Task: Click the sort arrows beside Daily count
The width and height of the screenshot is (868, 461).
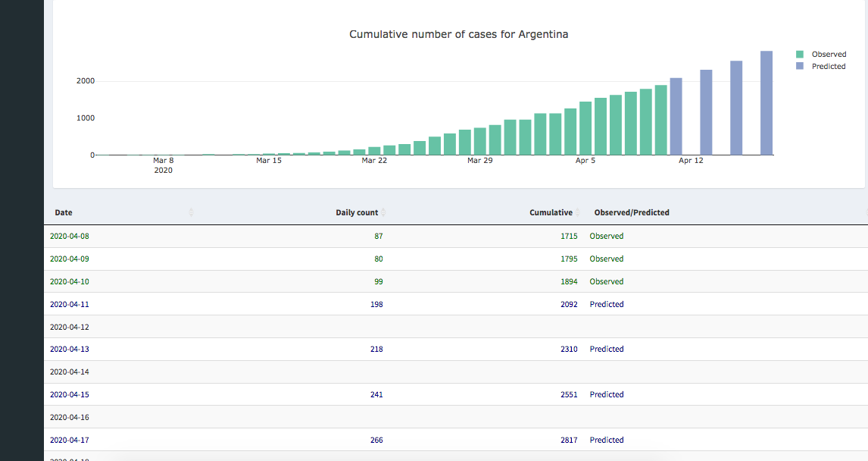Action: coord(383,213)
